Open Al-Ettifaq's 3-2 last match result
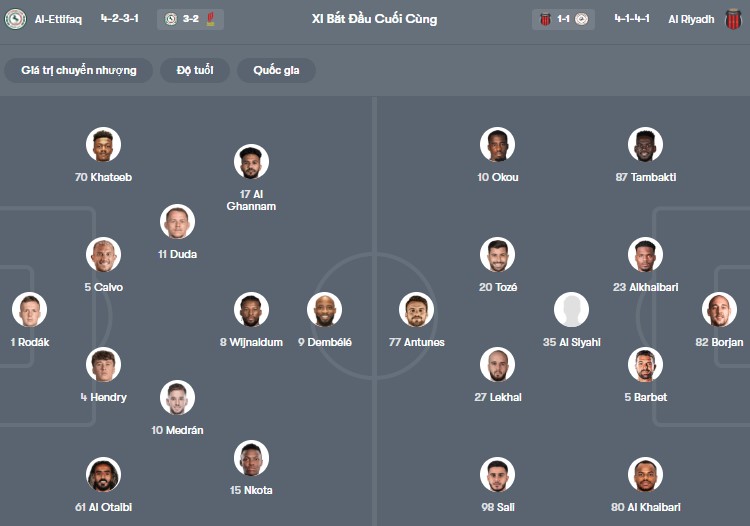Image resolution: width=750 pixels, height=526 pixels. (x=190, y=19)
